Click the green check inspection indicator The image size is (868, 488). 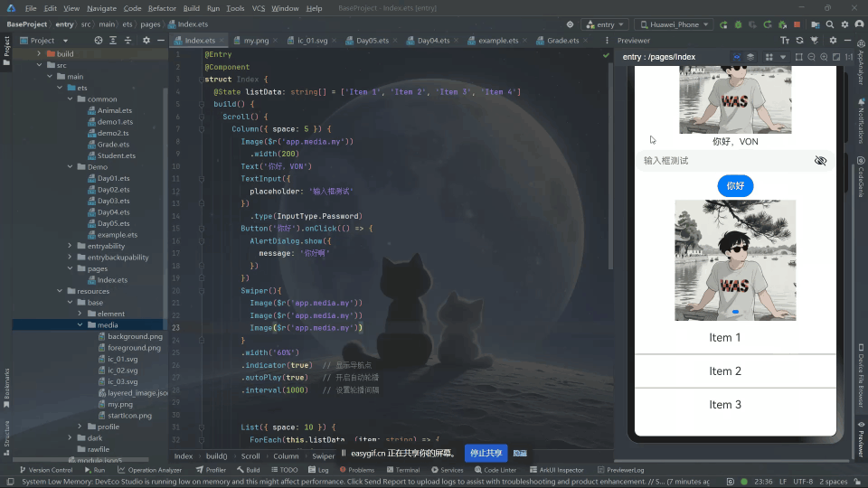[606, 55]
